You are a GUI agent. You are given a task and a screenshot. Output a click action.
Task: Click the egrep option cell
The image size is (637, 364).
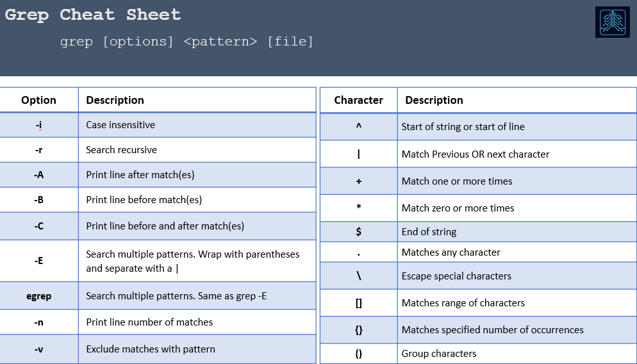(x=38, y=296)
